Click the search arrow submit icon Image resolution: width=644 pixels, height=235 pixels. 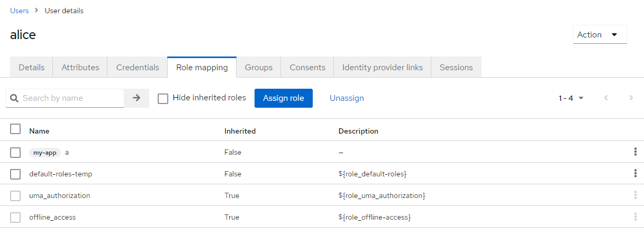click(137, 98)
